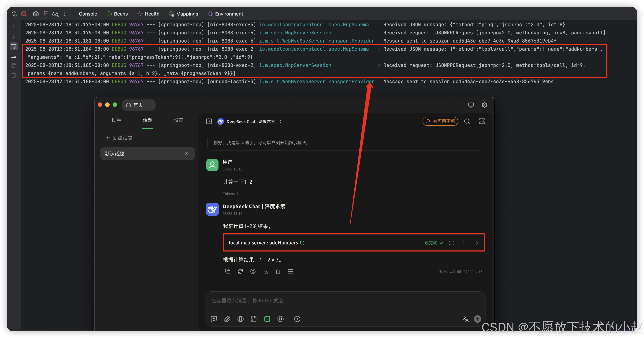
Task: Switch to the 设置 tab
Action: click(178, 120)
